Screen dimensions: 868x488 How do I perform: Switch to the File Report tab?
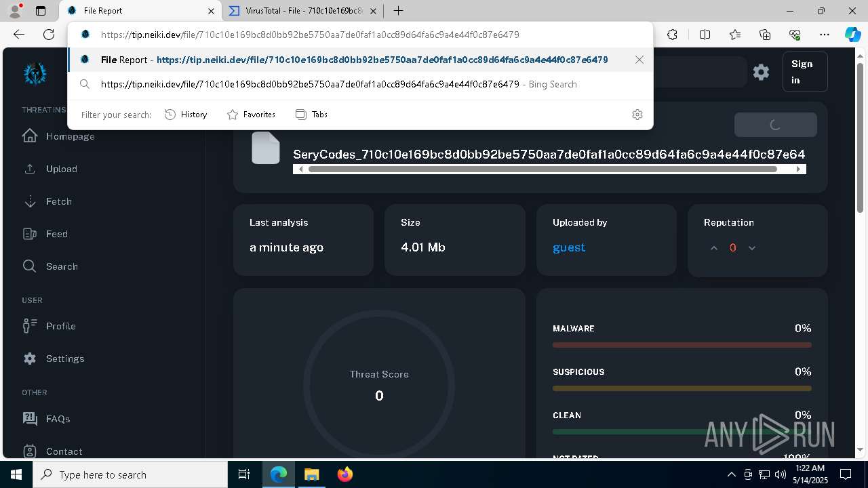tap(132, 11)
